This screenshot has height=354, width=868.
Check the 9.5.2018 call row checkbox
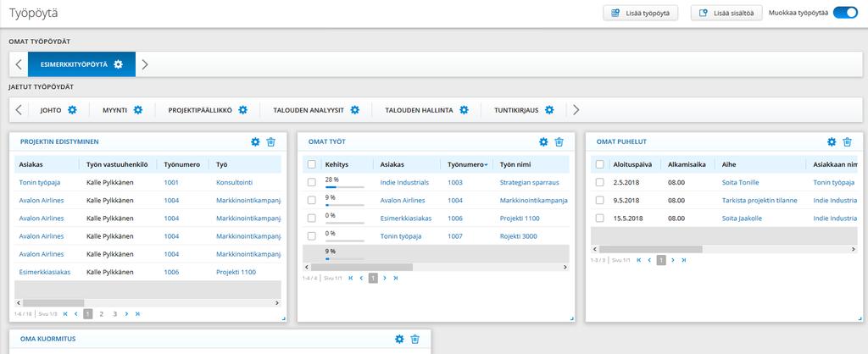click(x=599, y=200)
